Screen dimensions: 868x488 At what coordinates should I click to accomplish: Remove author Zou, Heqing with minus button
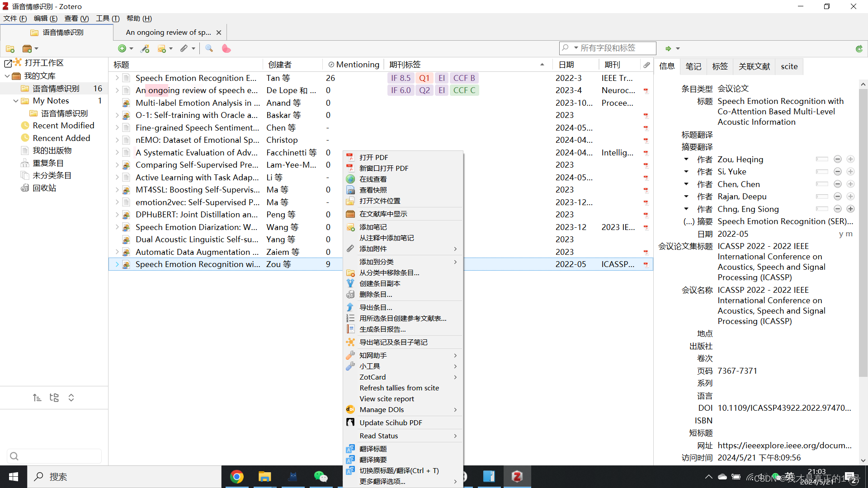837,159
